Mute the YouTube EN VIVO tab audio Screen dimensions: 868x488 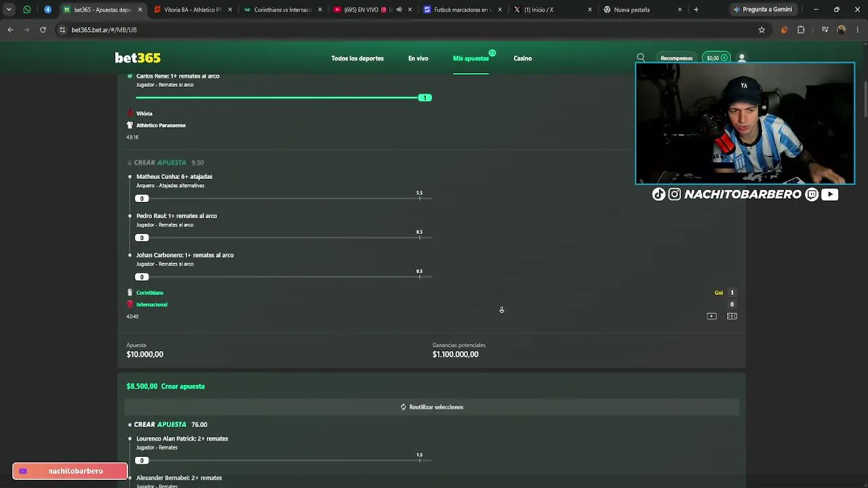click(399, 9)
